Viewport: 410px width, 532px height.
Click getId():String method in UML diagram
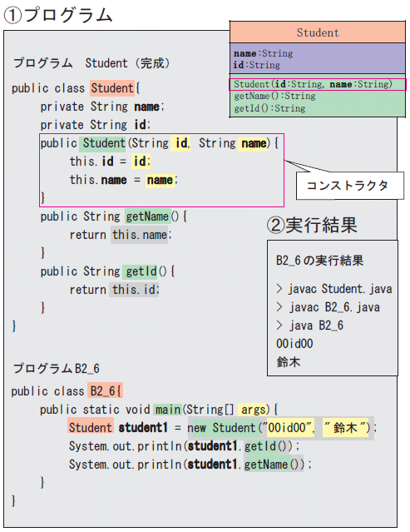click(x=269, y=108)
